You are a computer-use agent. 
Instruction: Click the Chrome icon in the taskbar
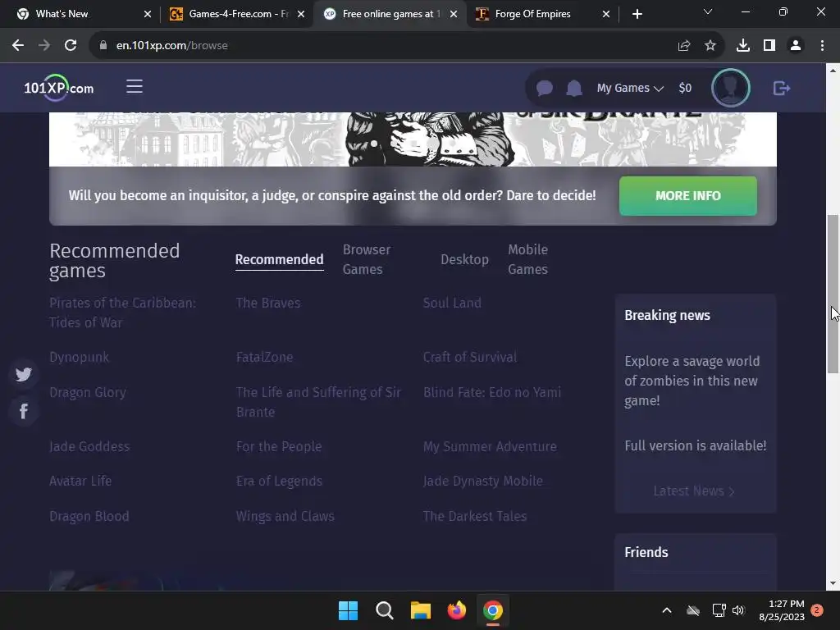[x=493, y=610]
